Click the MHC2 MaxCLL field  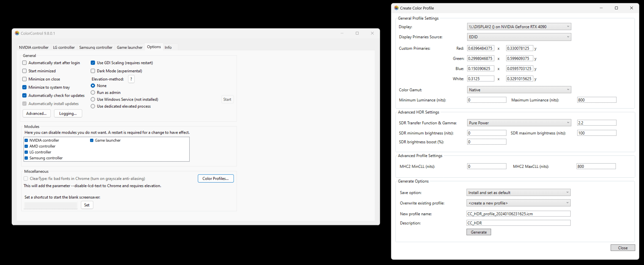click(x=596, y=167)
